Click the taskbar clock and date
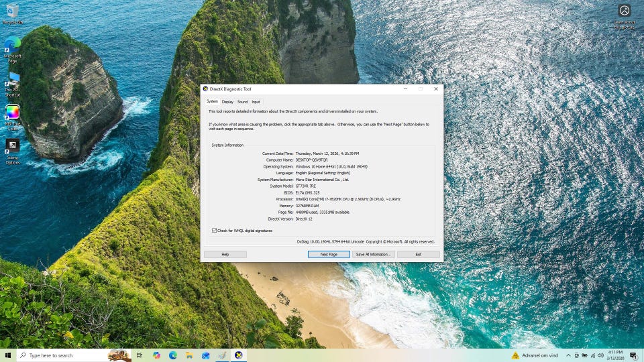The width and height of the screenshot is (644, 362). point(615,355)
